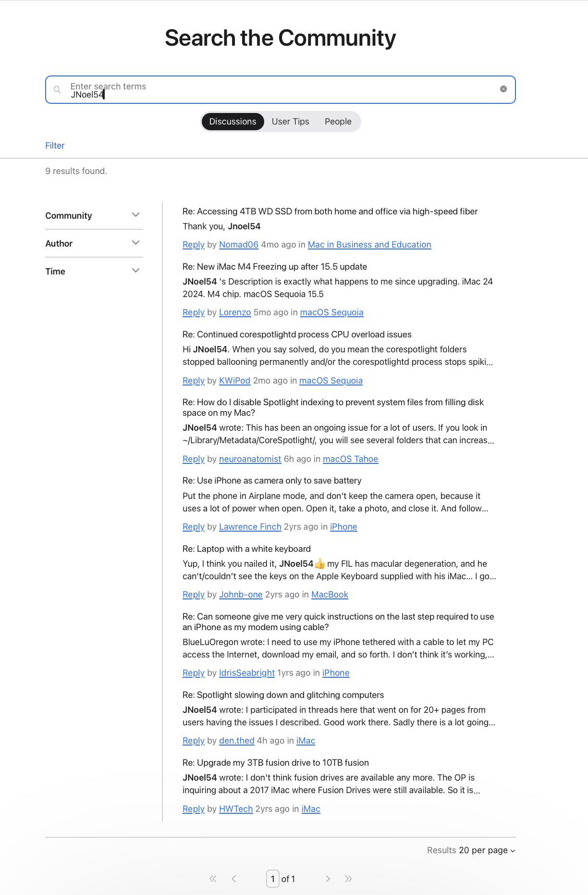Open iMac link in HWTech's result
The width and height of the screenshot is (588, 895).
pos(311,809)
